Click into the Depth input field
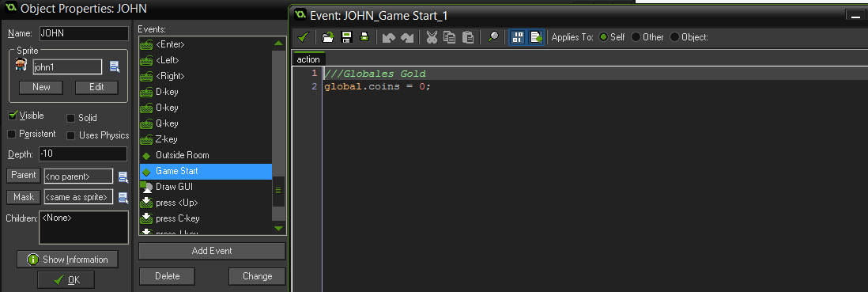 tap(82, 154)
